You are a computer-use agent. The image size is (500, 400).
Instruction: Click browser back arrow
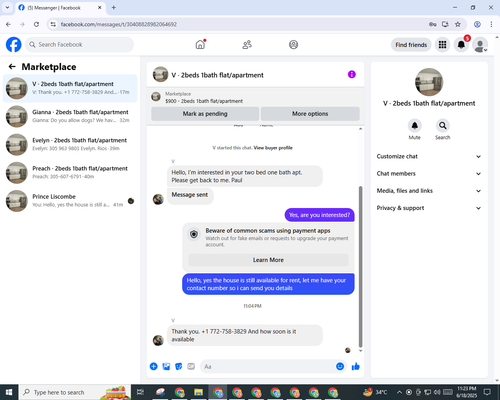coord(8,24)
